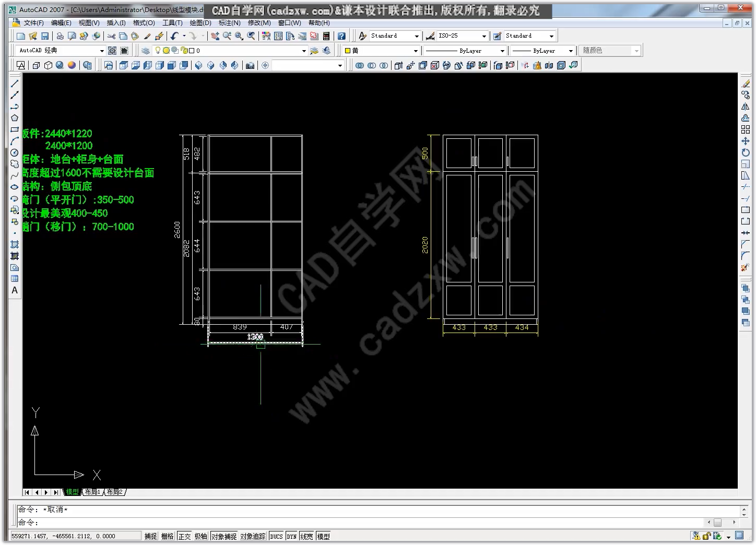756x545 pixels.
Task: Open the QuickCalc calculator icon
Action: pos(326,36)
